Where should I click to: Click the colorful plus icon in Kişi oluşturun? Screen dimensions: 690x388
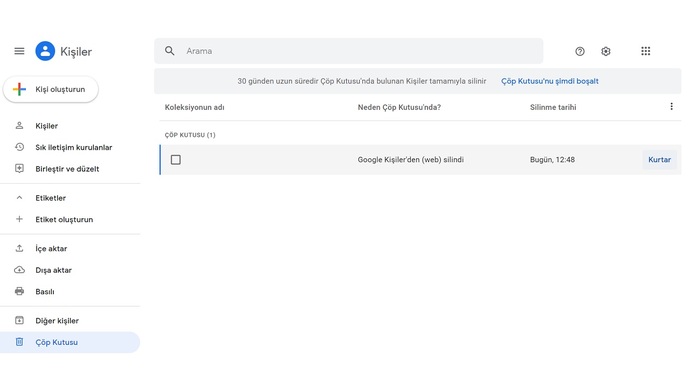click(x=19, y=89)
